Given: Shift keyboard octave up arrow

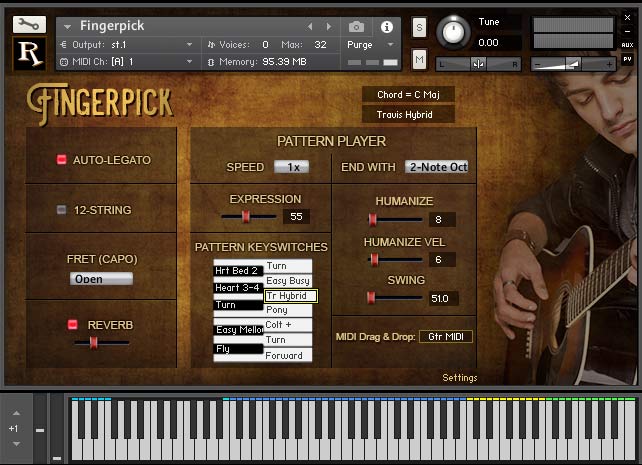Looking at the screenshot, I should pyautogui.click(x=16, y=413).
